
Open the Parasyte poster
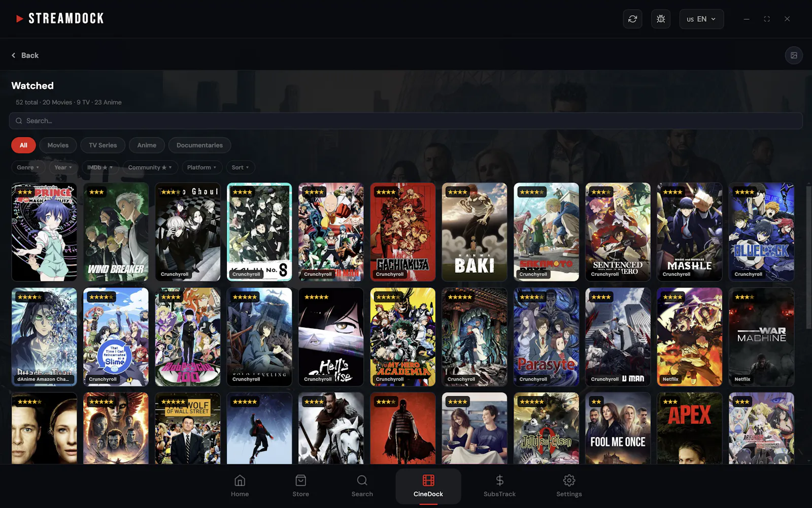pos(546,337)
